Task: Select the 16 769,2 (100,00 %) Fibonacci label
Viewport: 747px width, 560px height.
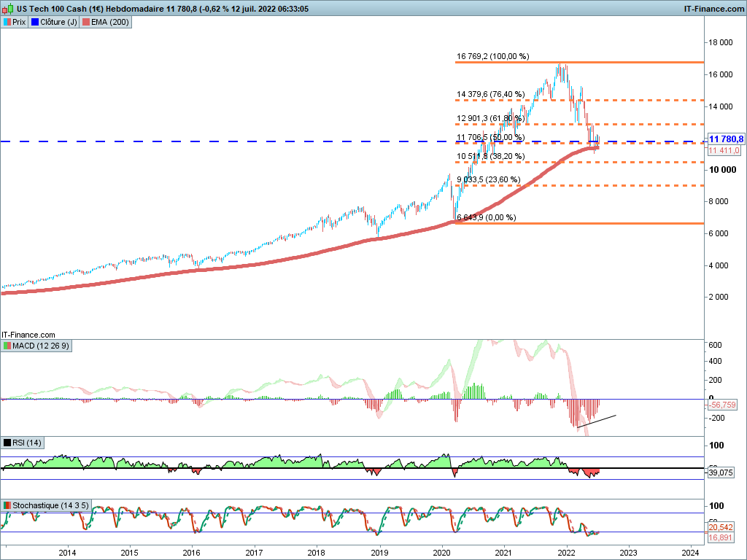Action: pos(492,56)
